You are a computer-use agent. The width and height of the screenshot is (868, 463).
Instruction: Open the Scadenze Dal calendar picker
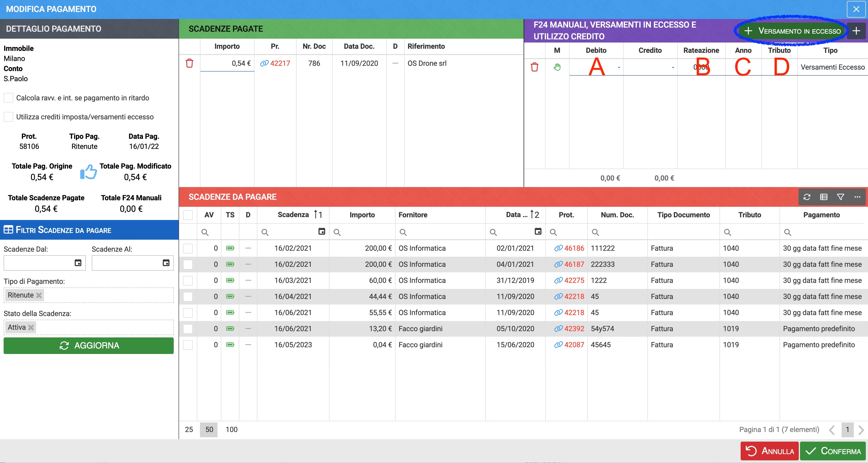point(78,263)
